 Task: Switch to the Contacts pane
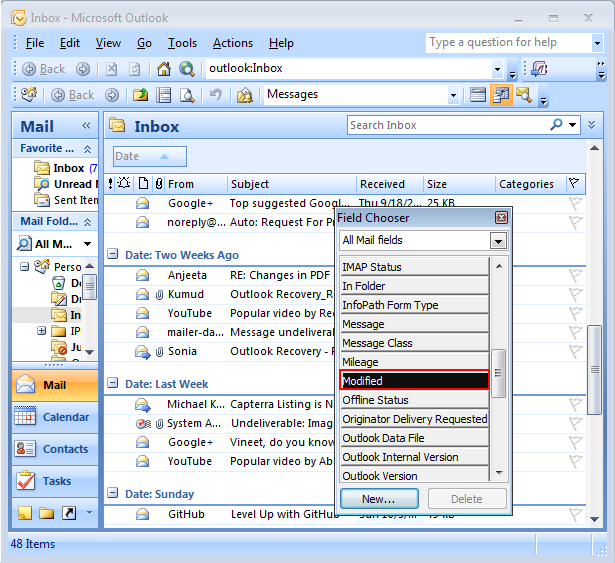55,449
